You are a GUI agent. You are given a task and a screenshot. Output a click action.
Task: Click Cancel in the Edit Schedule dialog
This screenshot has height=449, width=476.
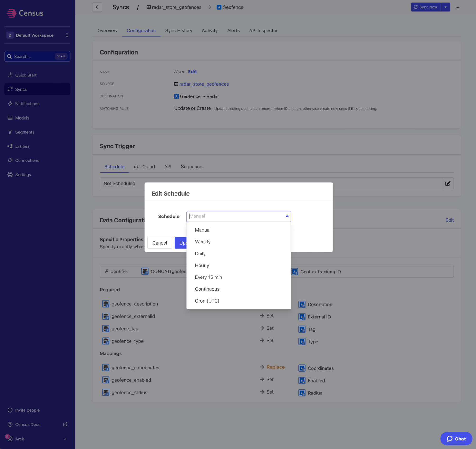(160, 242)
